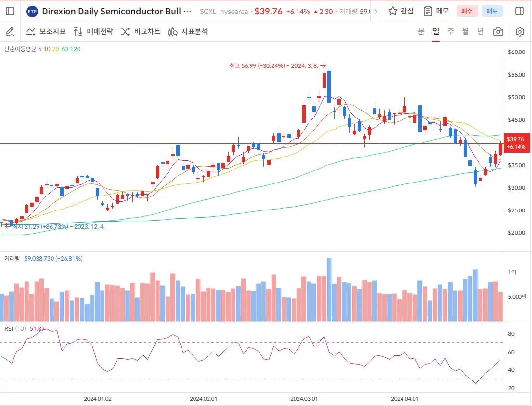
Task: Click the tallest blue volume bar
Action: click(x=329, y=289)
